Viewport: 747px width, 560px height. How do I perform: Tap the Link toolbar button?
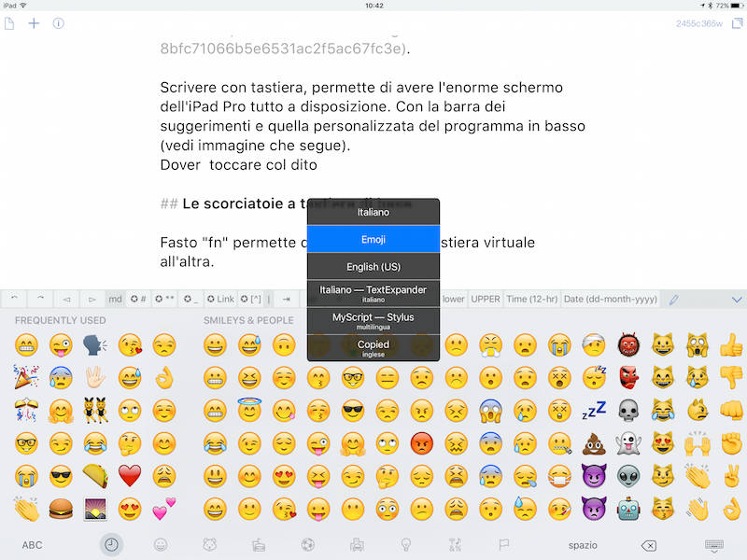click(220, 299)
